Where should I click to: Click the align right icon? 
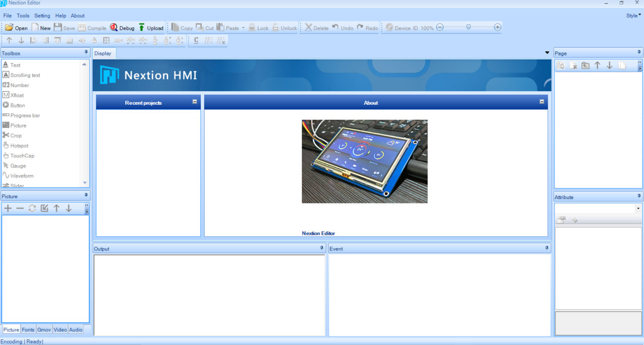(45, 40)
